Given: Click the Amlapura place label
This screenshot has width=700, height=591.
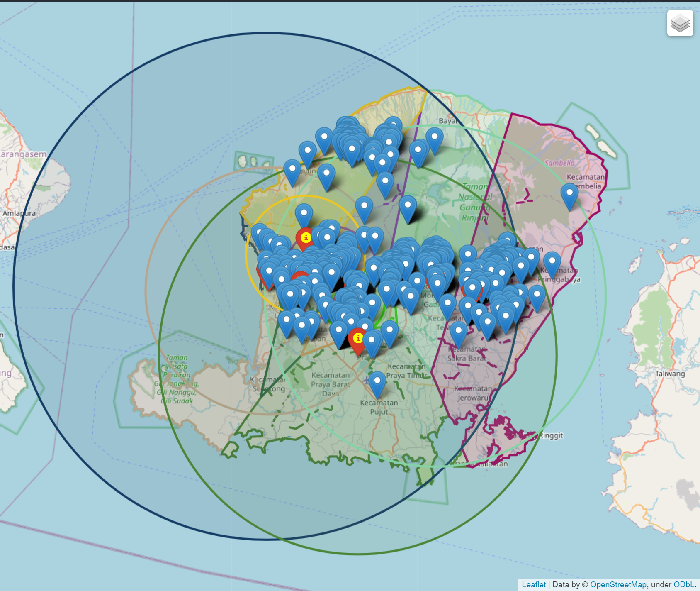Looking at the screenshot, I should point(19,213).
